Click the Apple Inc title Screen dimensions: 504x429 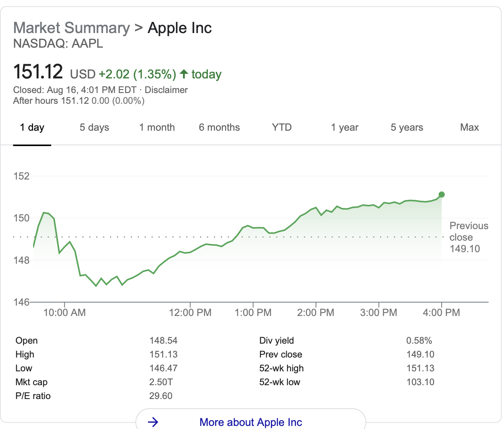coord(180,28)
